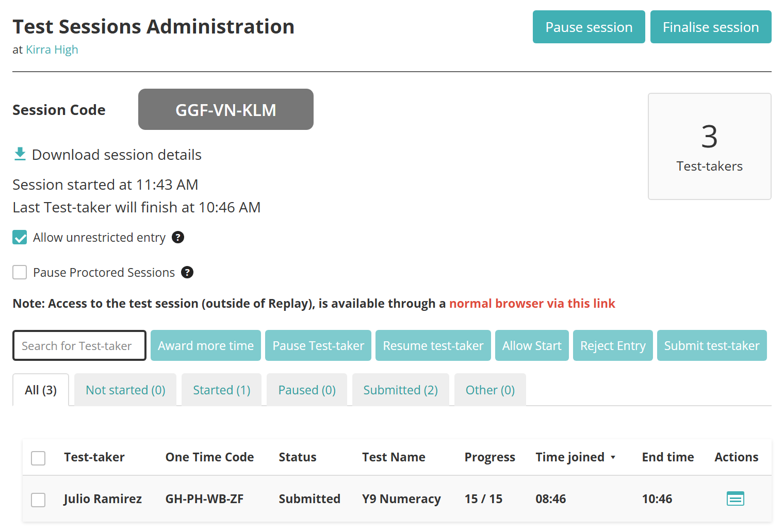
Task: Click Resume test-taker button
Action: coord(433,345)
